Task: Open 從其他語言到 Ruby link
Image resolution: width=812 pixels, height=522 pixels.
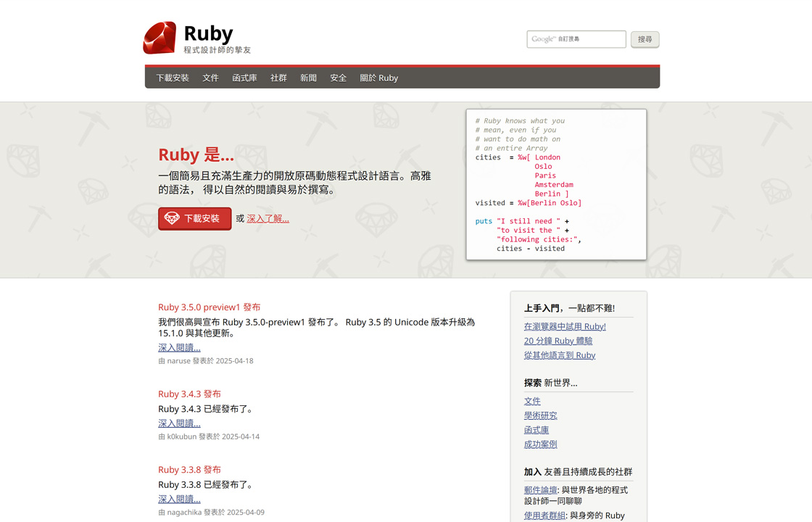Action: click(x=560, y=355)
